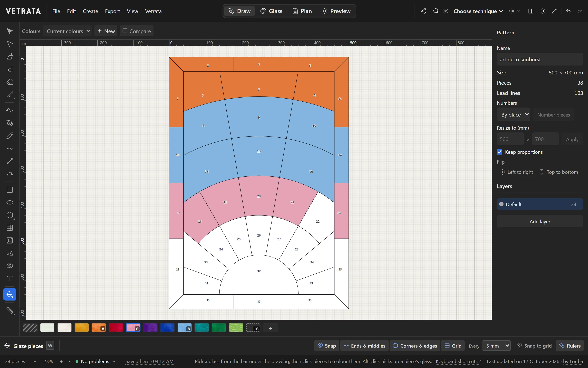
Task: Select the arrow selection tool
Action: (x=10, y=31)
